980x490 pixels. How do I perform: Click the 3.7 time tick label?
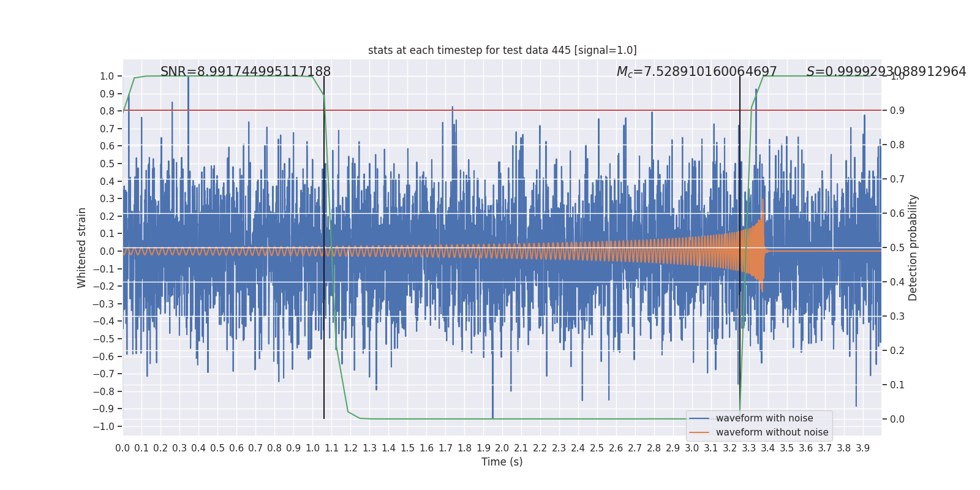tap(825, 448)
